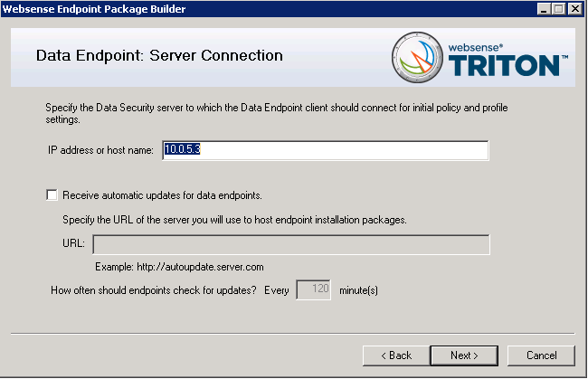588x379 pixels.
Task: Close the Websense Endpoint Package Builder
Action: point(574,9)
